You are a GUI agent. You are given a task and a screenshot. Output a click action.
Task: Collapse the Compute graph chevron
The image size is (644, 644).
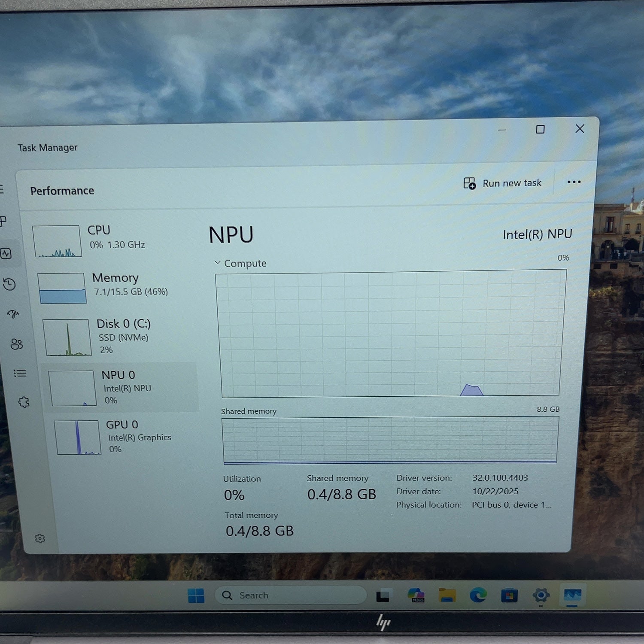pyautogui.click(x=217, y=262)
